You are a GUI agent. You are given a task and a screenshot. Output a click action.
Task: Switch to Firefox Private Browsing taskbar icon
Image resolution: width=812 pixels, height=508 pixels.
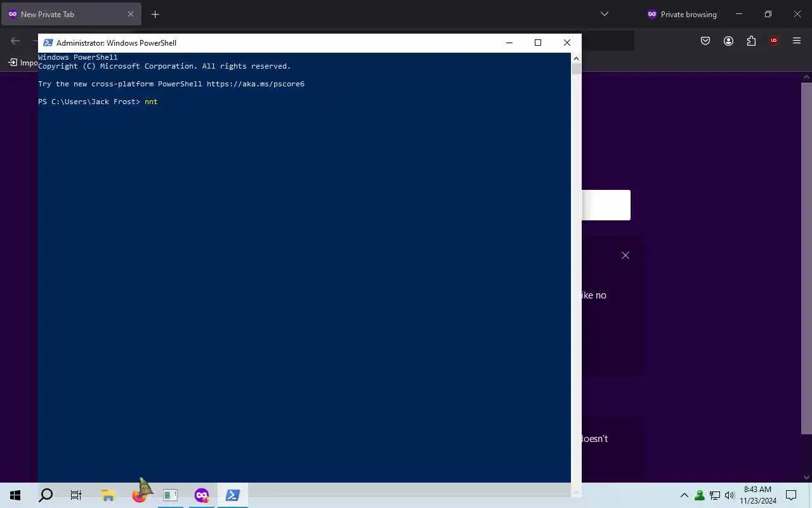[x=202, y=495]
